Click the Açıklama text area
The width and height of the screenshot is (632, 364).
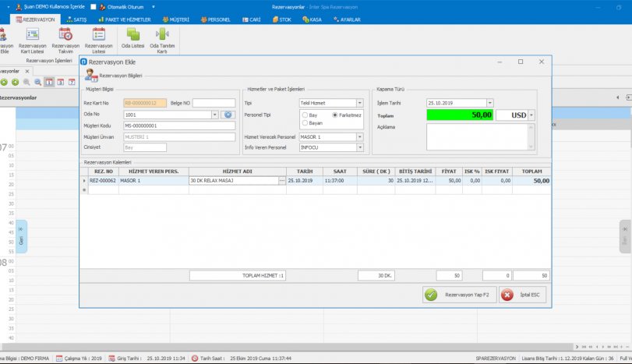click(x=477, y=137)
